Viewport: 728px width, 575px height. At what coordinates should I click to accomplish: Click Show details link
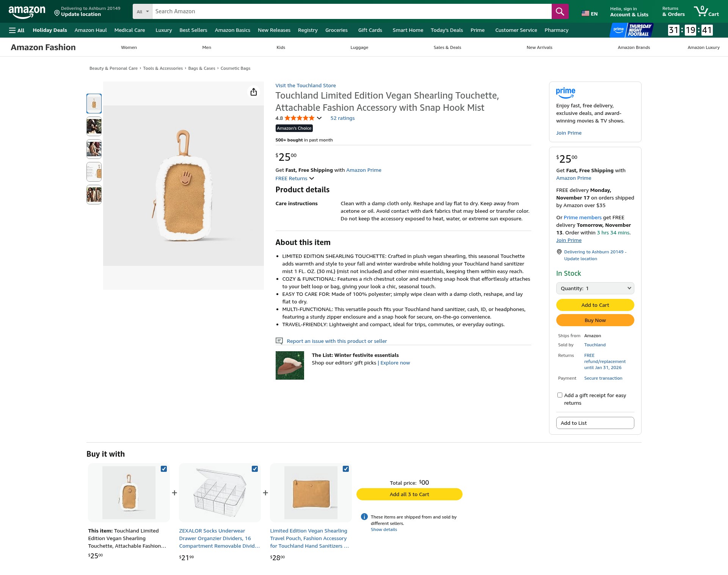(384, 529)
